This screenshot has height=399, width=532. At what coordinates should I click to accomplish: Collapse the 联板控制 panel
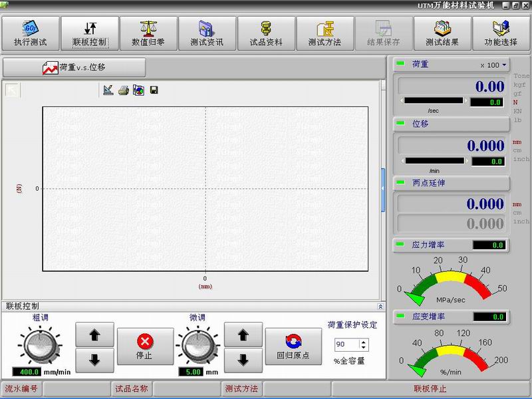[x=380, y=307]
